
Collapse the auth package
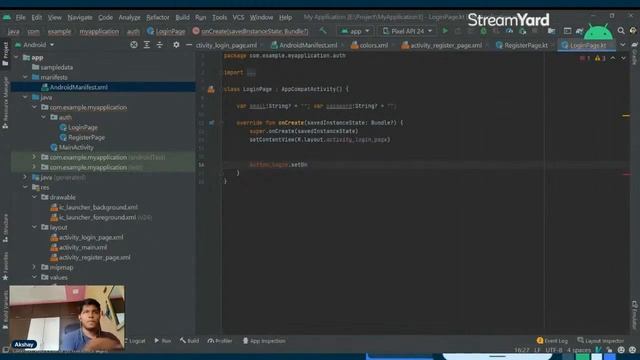pos(44,117)
